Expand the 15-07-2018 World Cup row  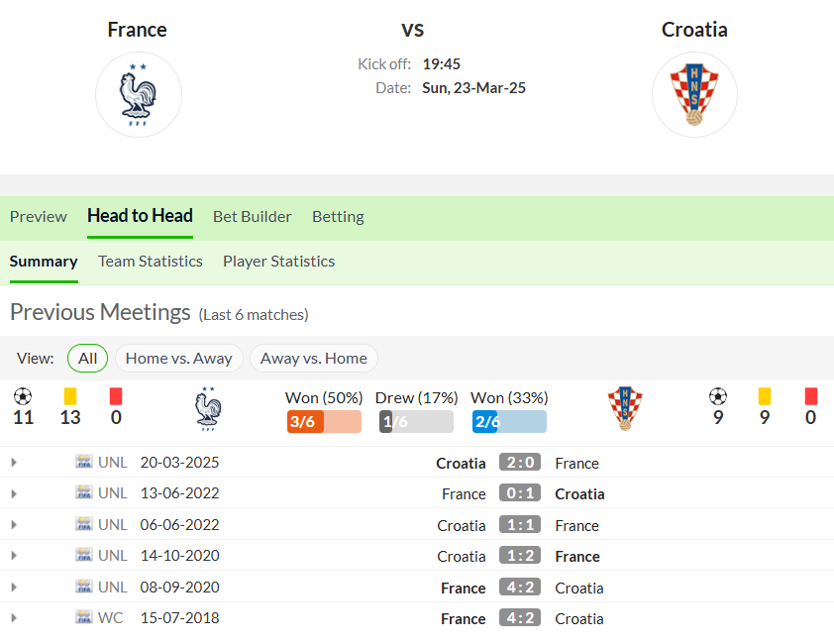(x=14, y=618)
